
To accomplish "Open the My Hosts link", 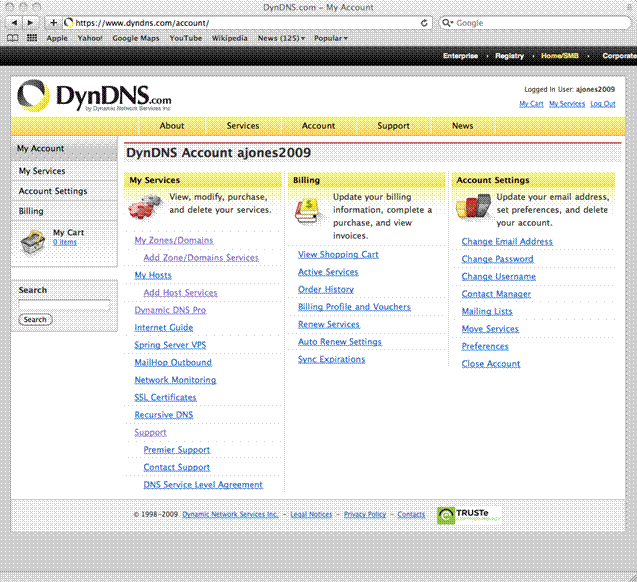I will tap(153, 275).
